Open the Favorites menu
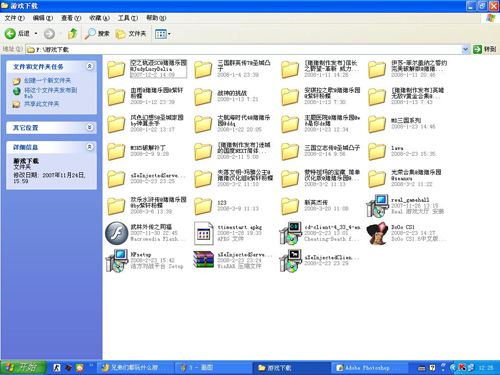The image size is (500, 375). click(99, 18)
